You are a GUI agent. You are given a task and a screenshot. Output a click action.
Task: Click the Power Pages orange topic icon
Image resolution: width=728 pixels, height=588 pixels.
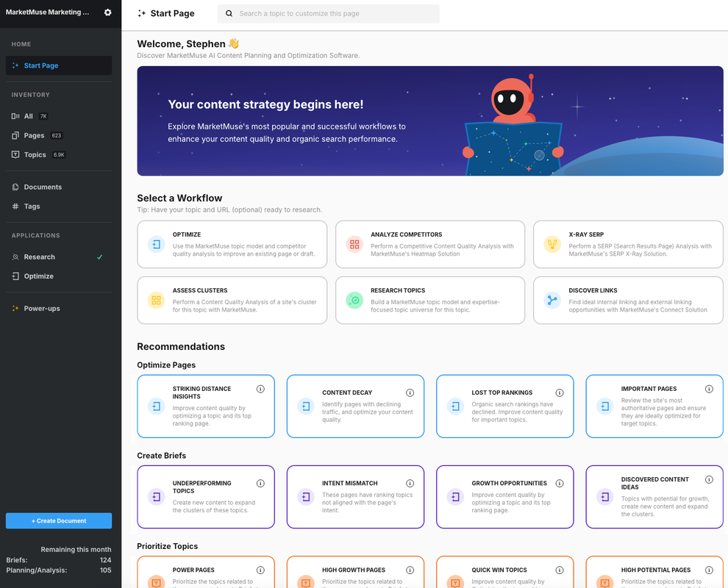pyautogui.click(x=157, y=582)
